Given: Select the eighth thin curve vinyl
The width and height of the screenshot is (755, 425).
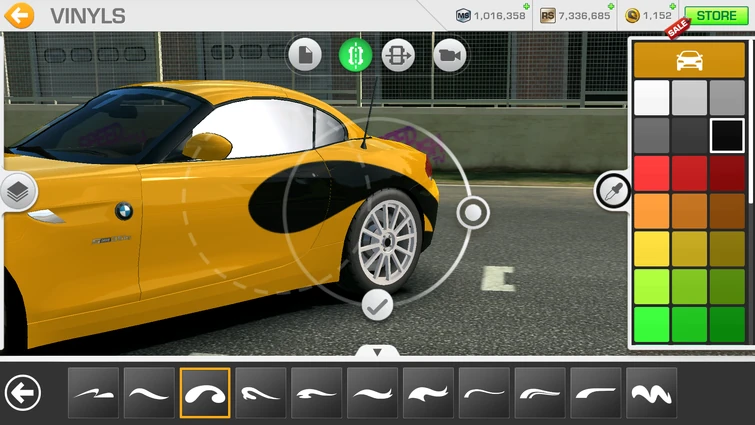Looking at the screenshot, I should [x=484, y=393].
